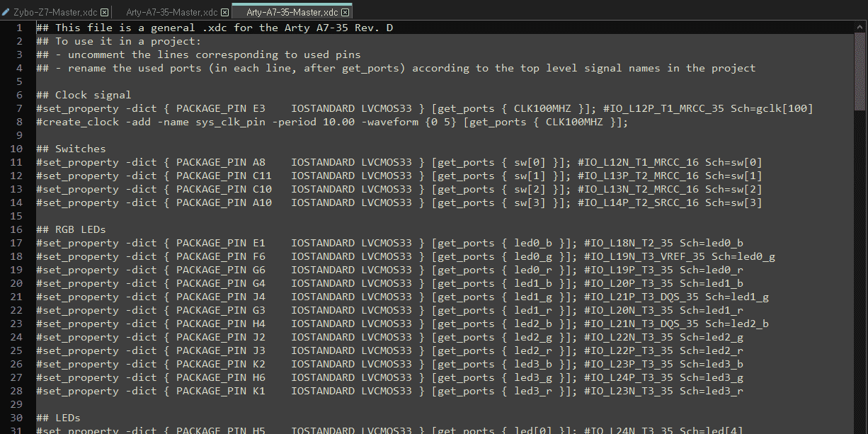Close the Zybo-Z7-Master.xdc tab
The width and height of the screenshot is (868, 434).
coord(105,13)
